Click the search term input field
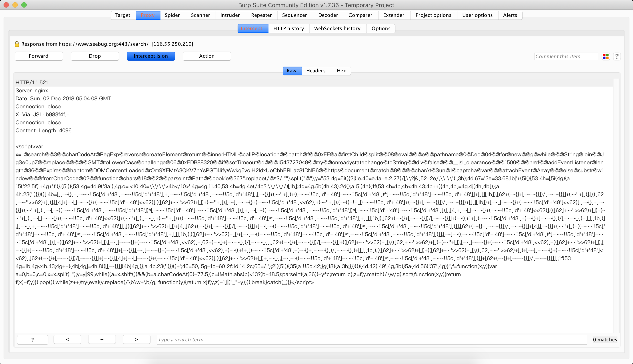The image size is (633, 364). pyautogui.click(x=371, y=340)
